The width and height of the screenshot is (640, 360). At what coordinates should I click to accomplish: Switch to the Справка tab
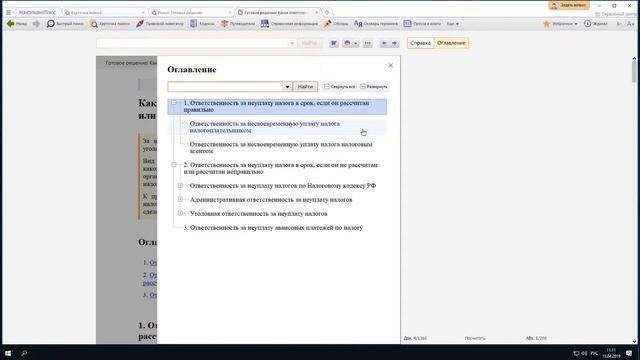point(420,43)
